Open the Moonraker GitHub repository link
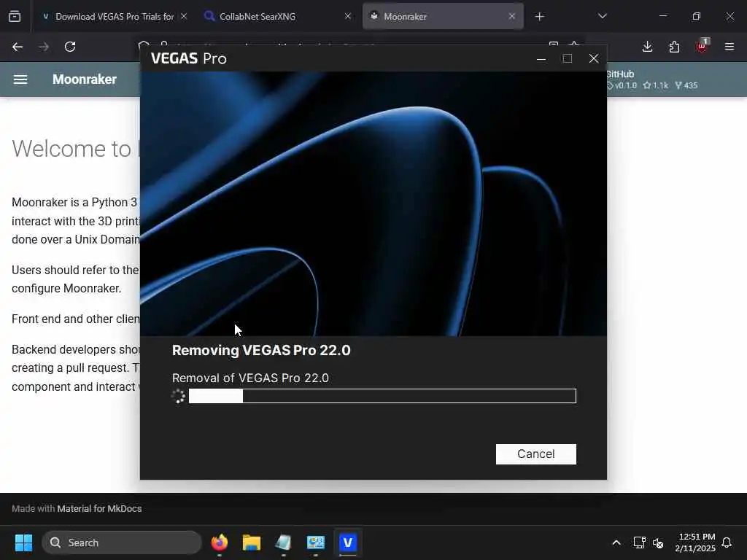Screen dimensions: 747x560 click(651, 79)
